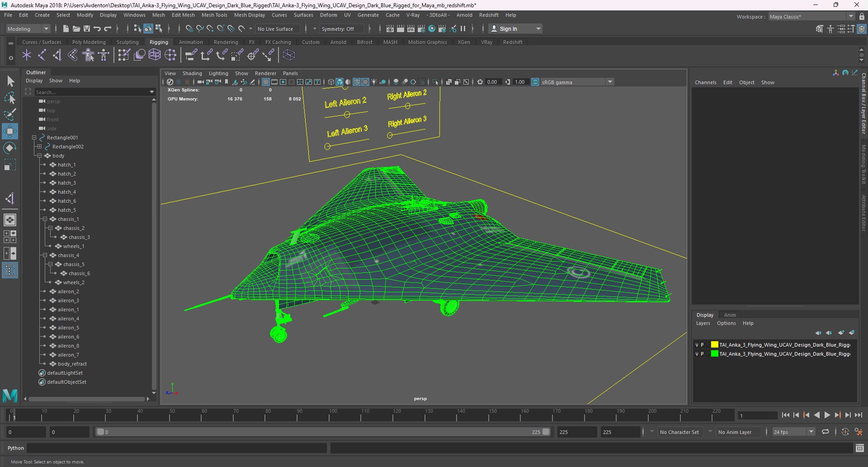Viewport: 868px width, 467px height.
Task: Expand Rectangle002 node in Outliner
Action: point(39,147)
